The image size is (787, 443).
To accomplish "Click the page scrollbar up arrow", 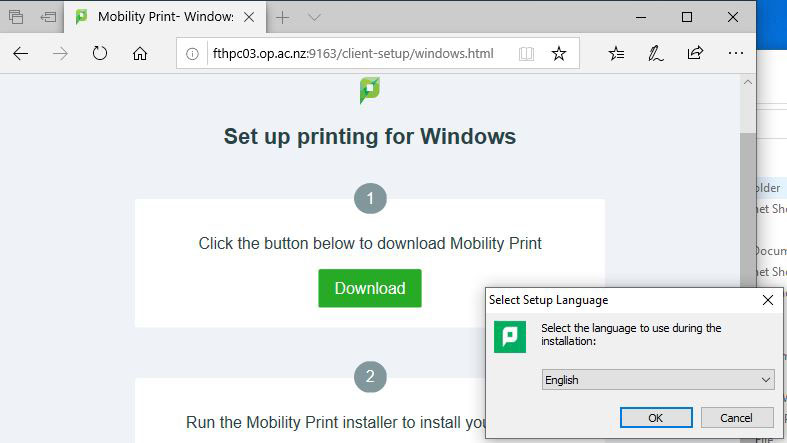I will [x=748, y=82].
